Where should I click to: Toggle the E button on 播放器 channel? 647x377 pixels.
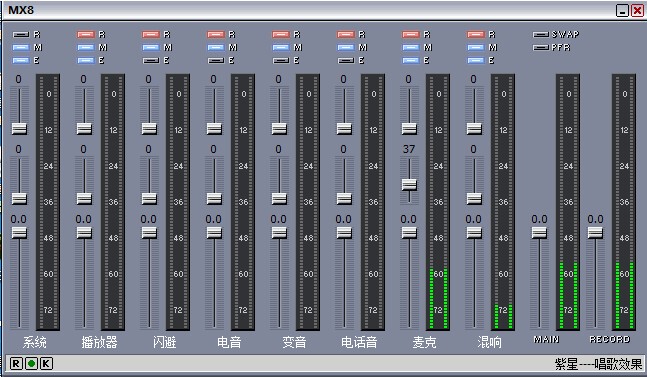coord(86,60)
